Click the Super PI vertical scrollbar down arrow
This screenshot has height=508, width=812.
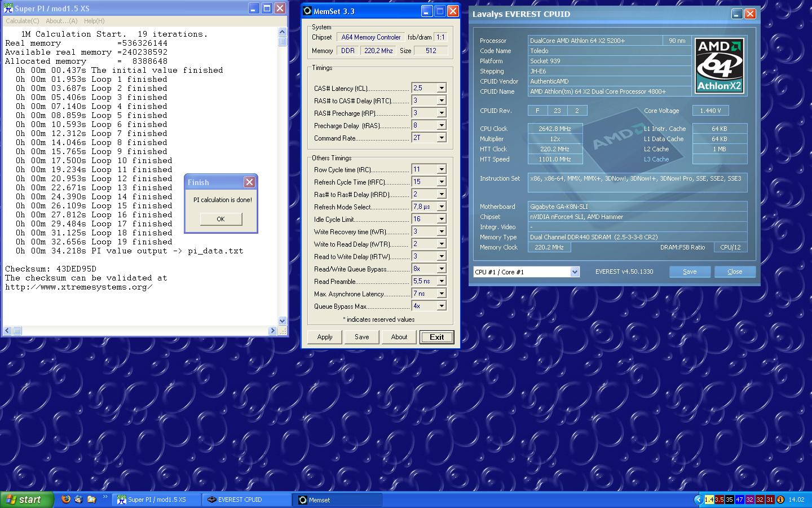(x=282, y=321)
